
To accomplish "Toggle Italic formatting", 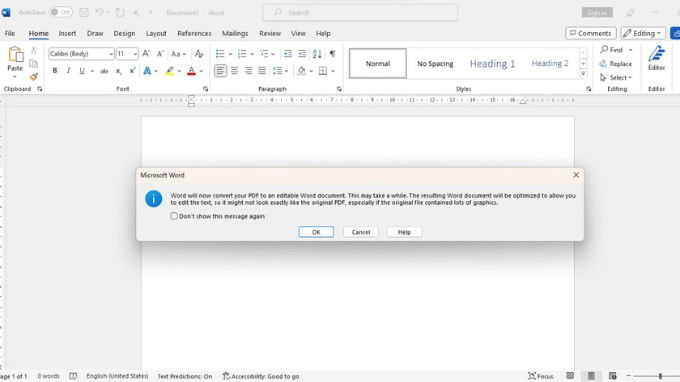I will point(68,71).
